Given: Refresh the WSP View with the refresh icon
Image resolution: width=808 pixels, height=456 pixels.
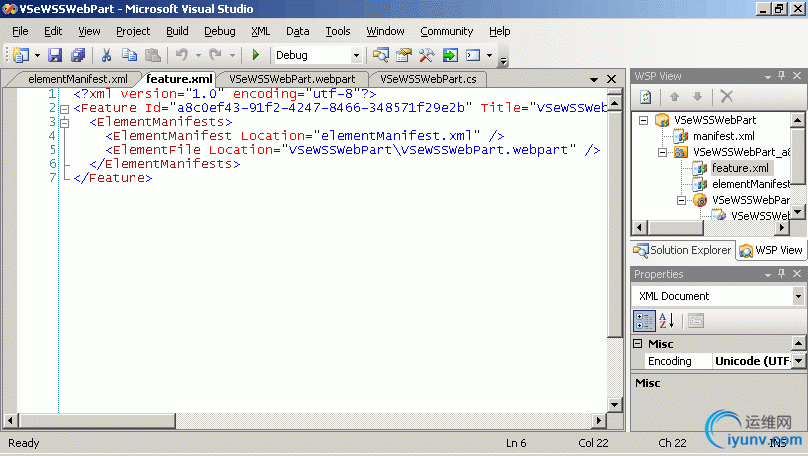Looking at the screenshot, I should click(x=646, y=96).
